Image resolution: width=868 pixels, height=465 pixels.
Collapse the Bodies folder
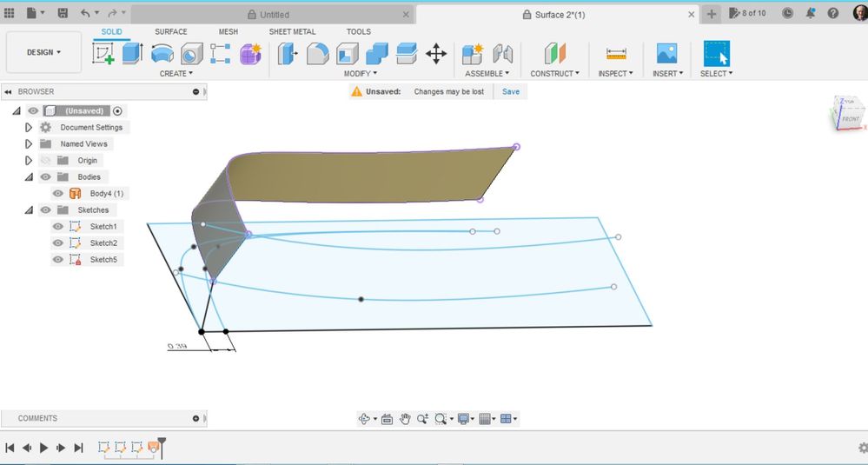pyautogui.click(x=29, y=177)
